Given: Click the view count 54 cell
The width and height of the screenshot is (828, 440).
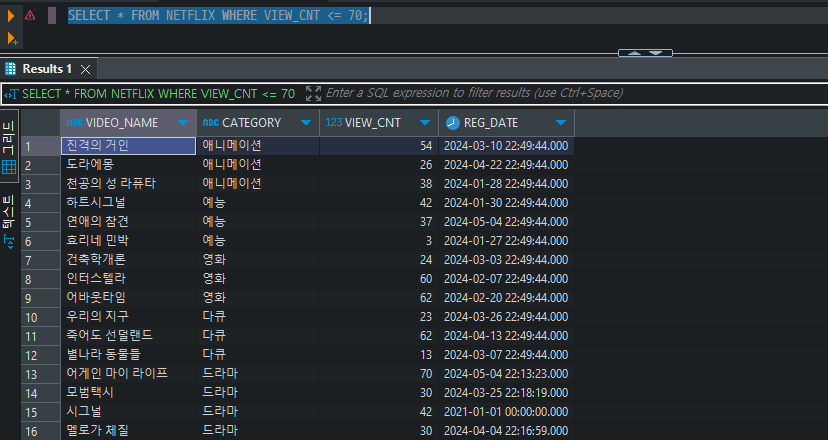Looking at the screenshot, I should 379,146.
